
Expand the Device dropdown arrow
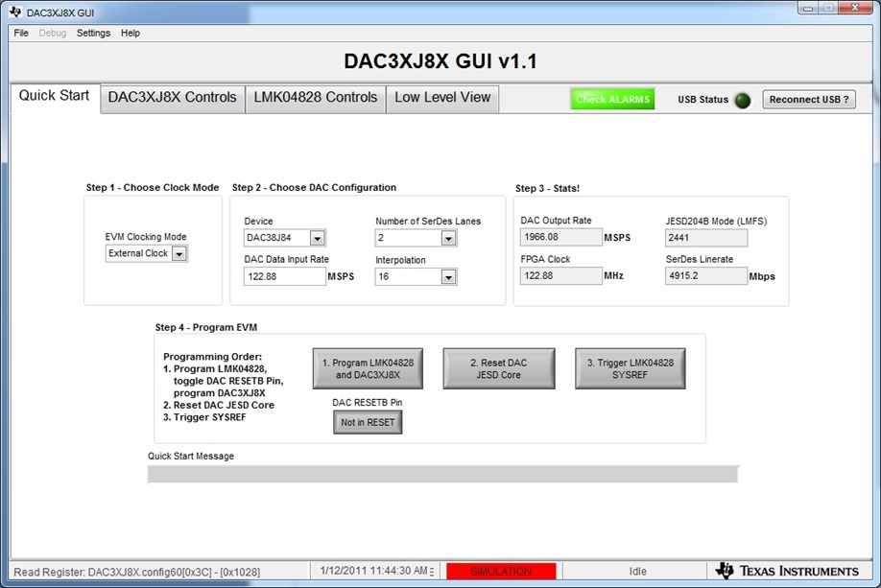pyautogui.click(x=318, y=239)
